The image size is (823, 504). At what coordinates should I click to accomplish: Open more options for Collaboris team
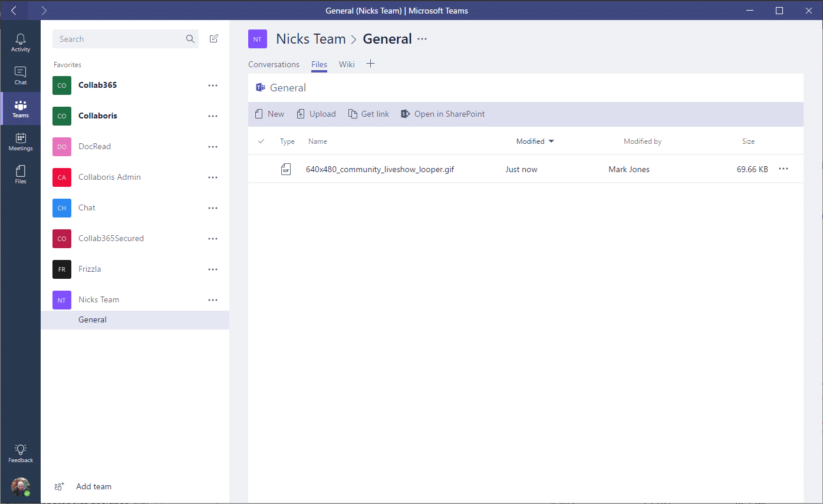click(x=213, y=116)
